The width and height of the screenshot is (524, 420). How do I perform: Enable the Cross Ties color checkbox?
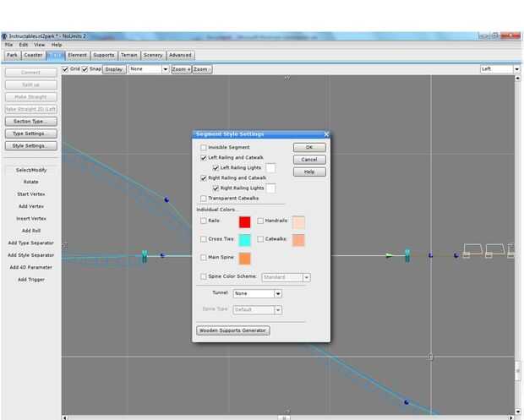tap(203, 239)
